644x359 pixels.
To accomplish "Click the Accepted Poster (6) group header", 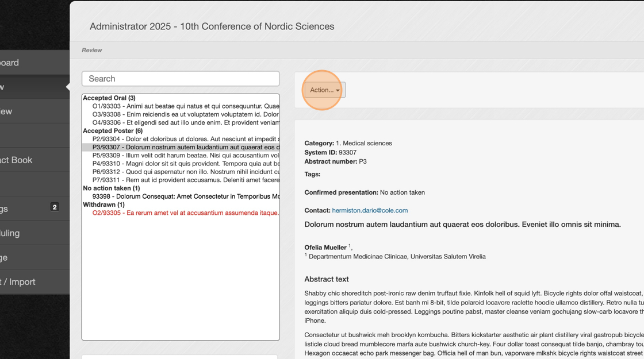I will pyautogui.click(x=113, y=131).
